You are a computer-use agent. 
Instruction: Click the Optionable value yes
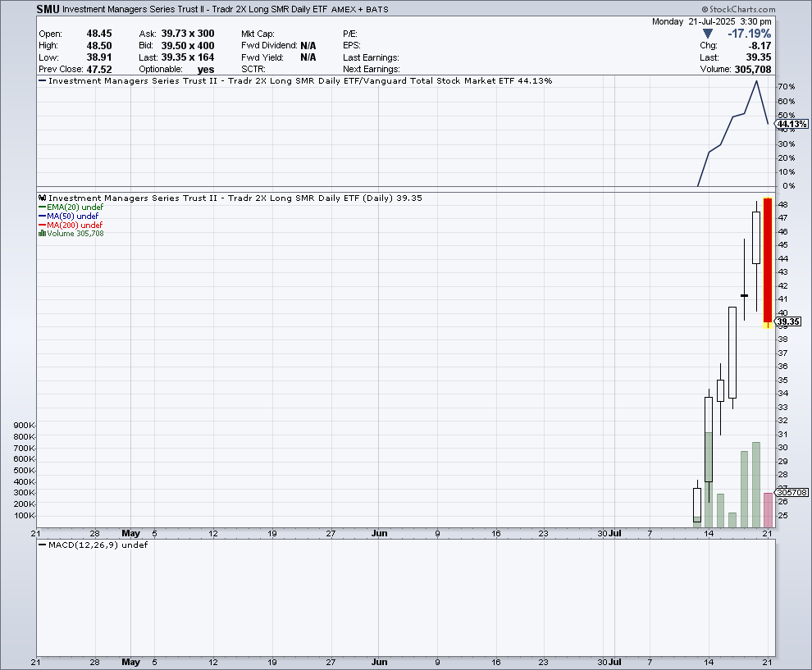click(206, 70)
